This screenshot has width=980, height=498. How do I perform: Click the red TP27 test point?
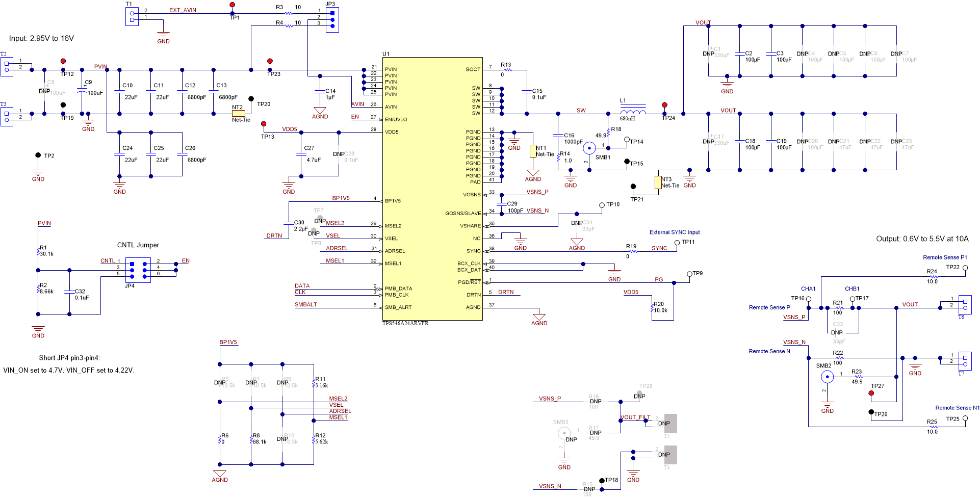point(872,392)
